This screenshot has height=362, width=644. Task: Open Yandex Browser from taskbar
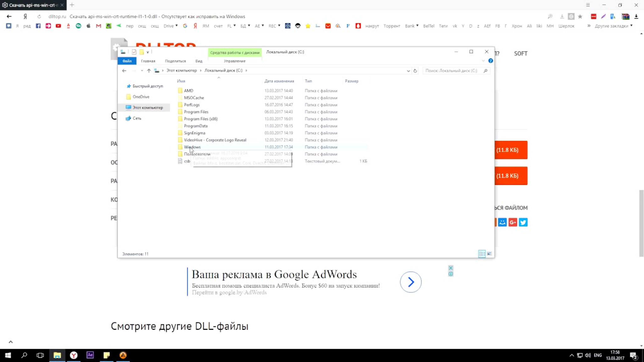[x=74, y=355]
